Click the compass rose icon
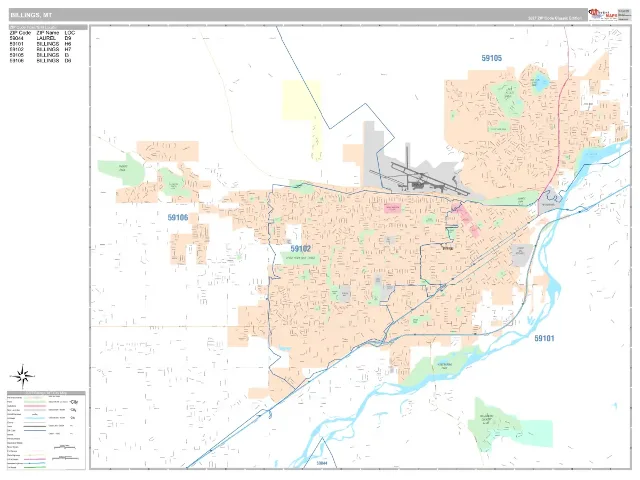 [23, 376]
